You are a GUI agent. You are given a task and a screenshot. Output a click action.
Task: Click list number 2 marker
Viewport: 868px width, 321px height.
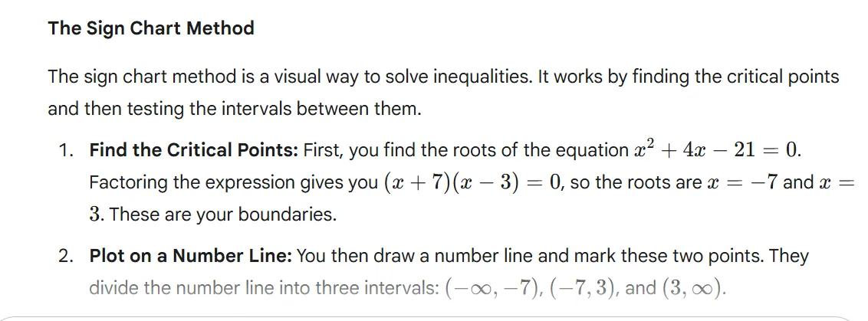(x=65, y=256)
